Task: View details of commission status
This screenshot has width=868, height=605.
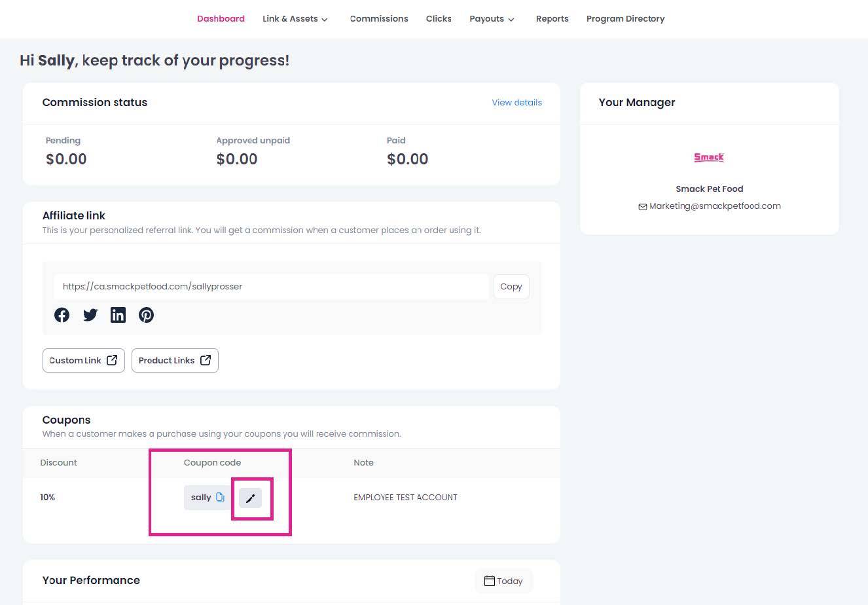Action: tap(516, 103)
